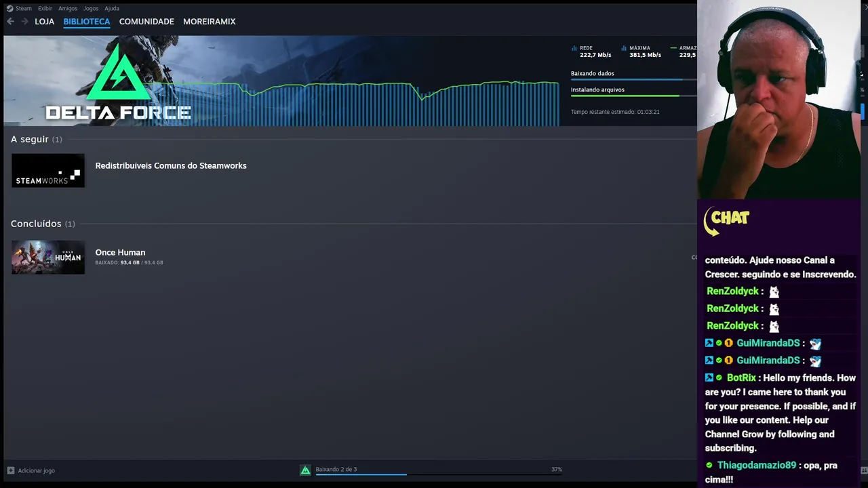This screenshot has width=868, height=488.
Task: Go back with the left arrow
Action: pos(10,22)
